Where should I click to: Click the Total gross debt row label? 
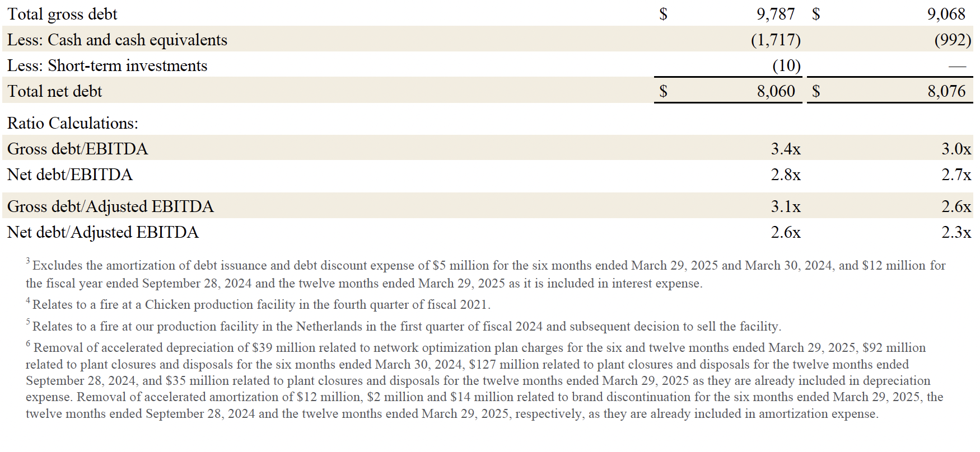point(62,14)
